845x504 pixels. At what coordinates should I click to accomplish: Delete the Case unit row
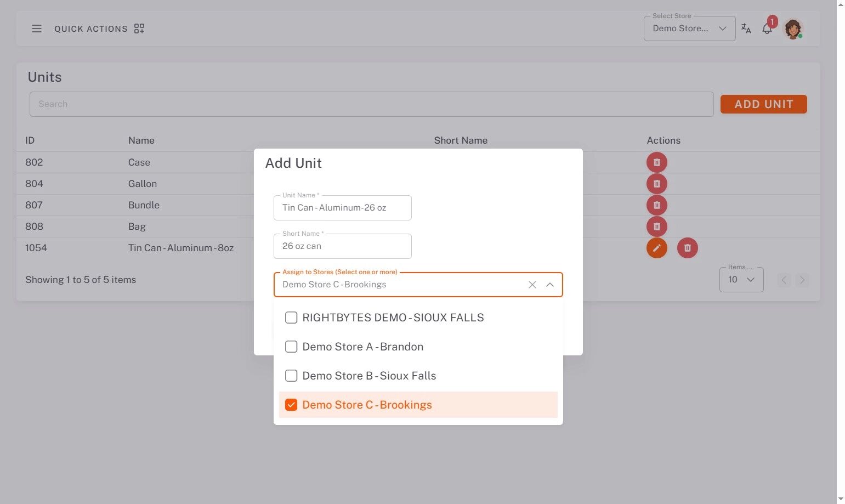pos(656,162)
